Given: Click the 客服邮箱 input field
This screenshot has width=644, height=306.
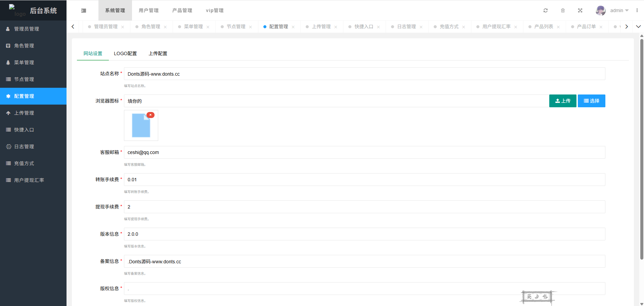Looking at the screenshot, I should coord(364,152).
